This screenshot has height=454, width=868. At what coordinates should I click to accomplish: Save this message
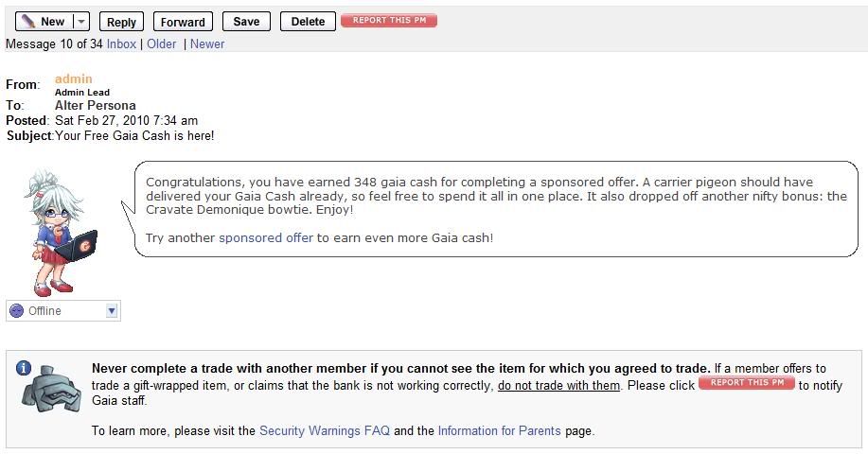click(246, 22)
